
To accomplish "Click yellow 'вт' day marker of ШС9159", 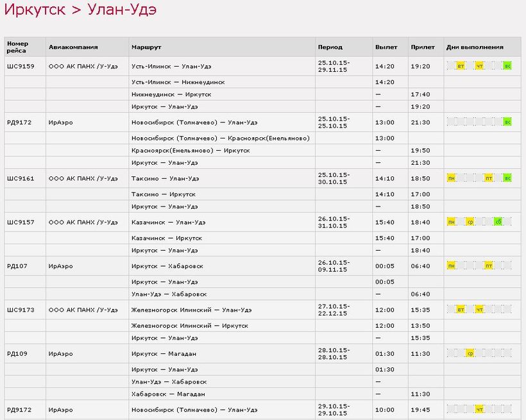I will tap(461, 66).
